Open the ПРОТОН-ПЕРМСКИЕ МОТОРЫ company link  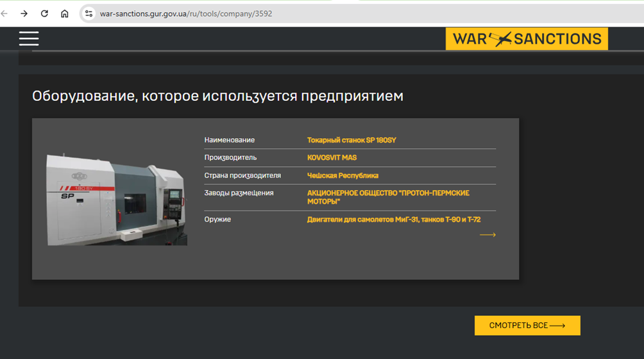point(388,197)
